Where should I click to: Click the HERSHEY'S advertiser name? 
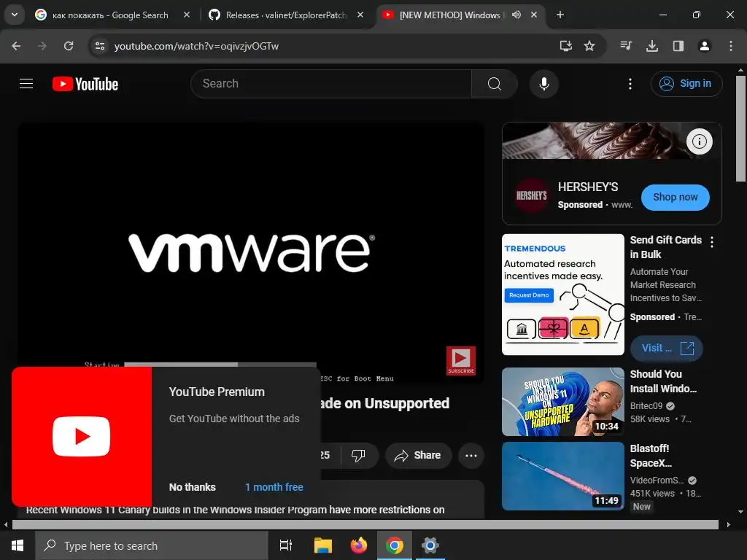(588, 187)
